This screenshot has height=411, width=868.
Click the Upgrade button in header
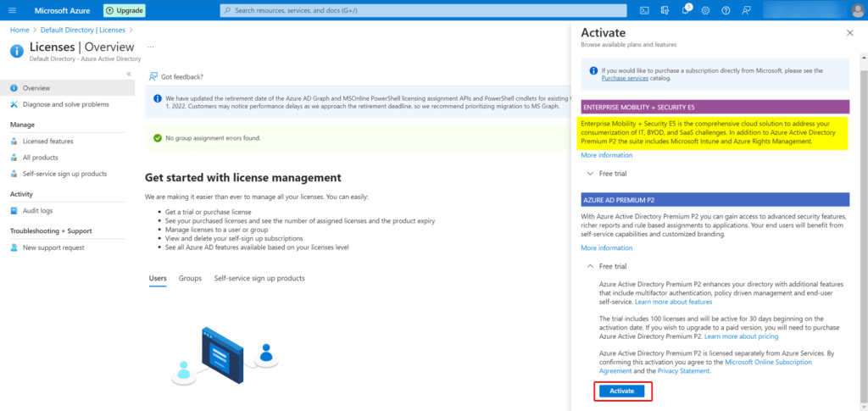(x=125, y=10)
